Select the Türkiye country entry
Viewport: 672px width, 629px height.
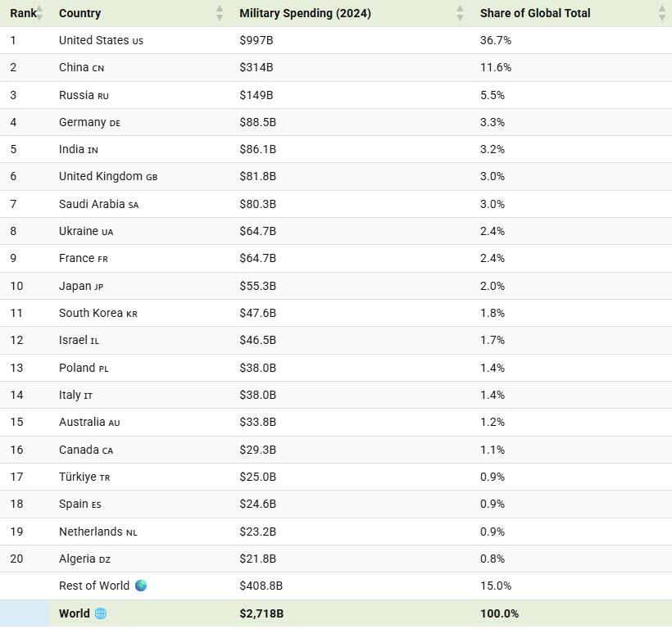(84, 477)
